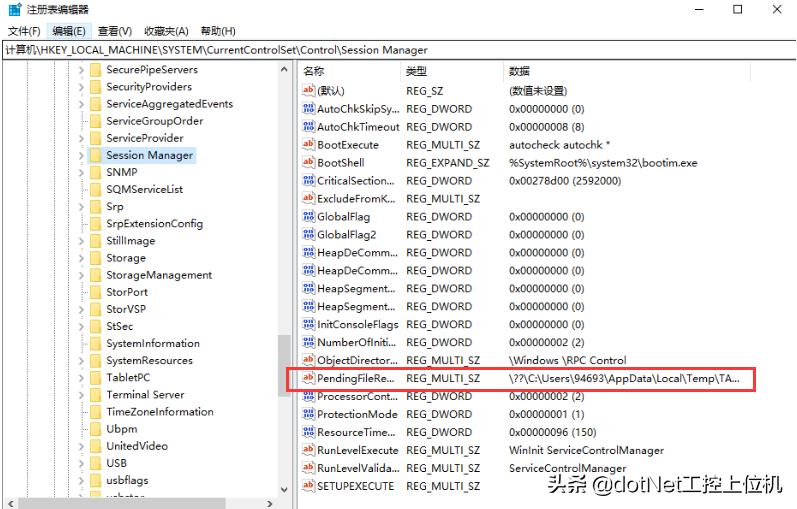Image resolution: width=797 pixels, height=509 pixels.
Task: Click tree pane scroll down arrow
Action: tap(284, 490)
